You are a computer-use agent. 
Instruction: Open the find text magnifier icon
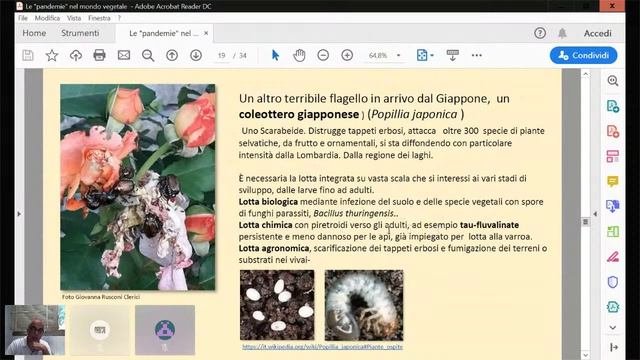click(x=148, y=55)
